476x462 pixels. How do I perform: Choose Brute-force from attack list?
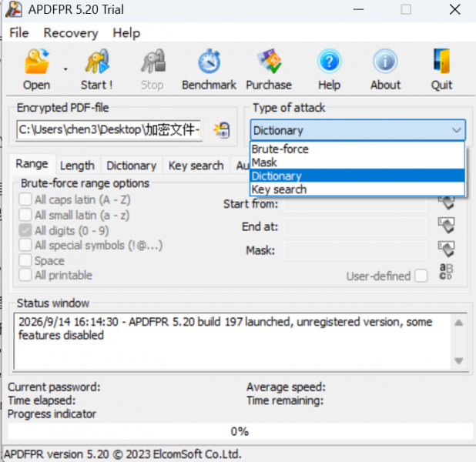click(357, 149)
